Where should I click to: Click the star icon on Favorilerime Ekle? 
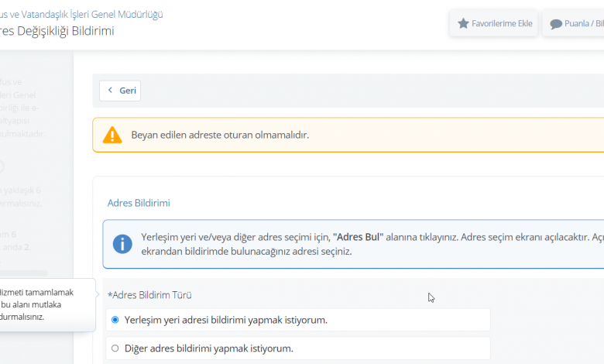pos(463,23)
